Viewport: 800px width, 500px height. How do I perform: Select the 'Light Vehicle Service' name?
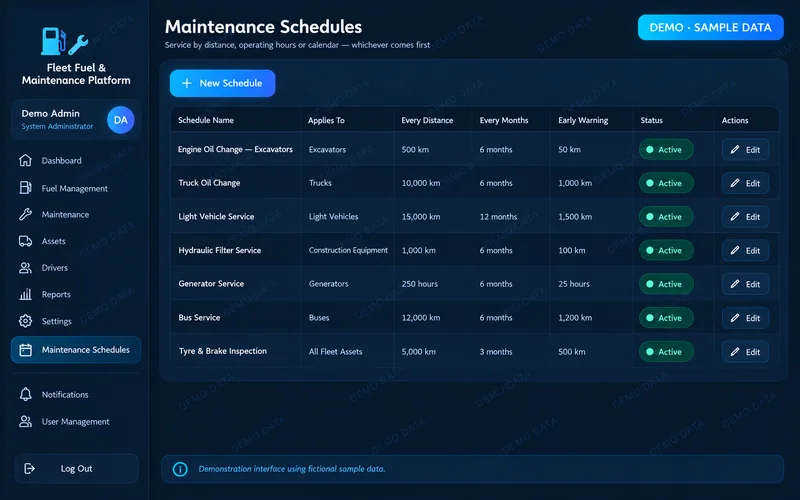coord(216,216)
